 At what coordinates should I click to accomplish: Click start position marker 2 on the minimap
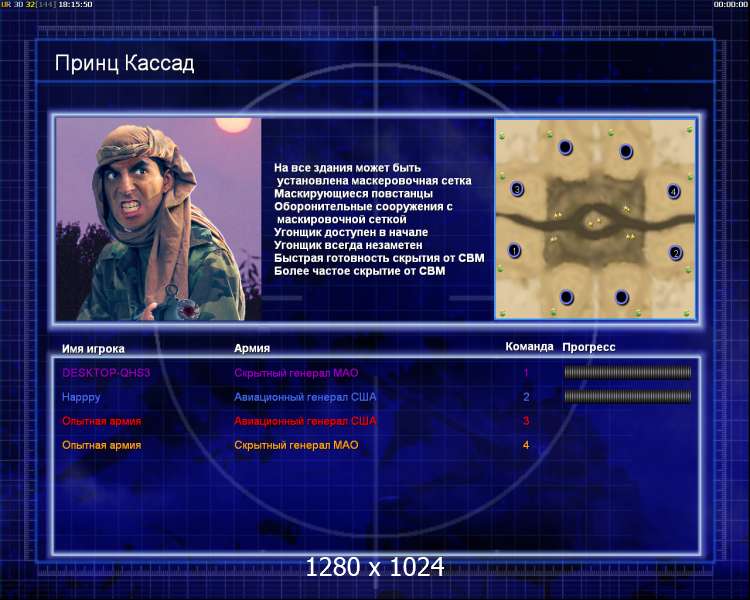coord(675,253)
